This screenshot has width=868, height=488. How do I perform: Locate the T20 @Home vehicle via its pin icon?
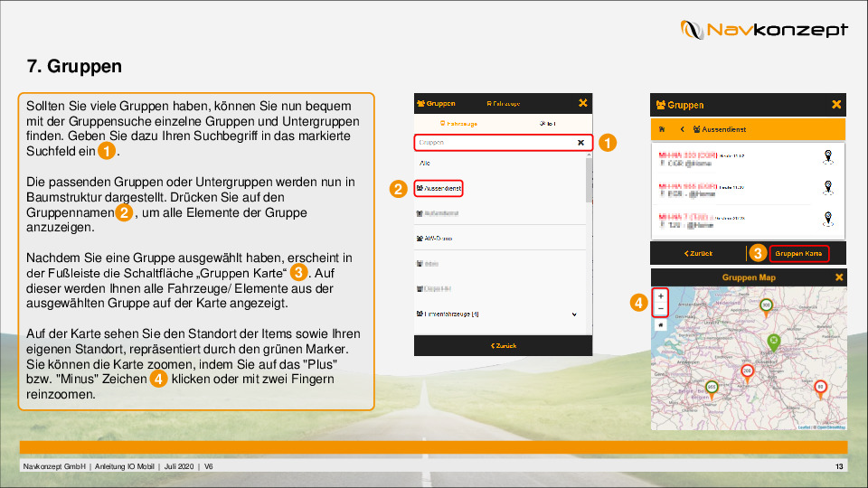pos(828,220)
